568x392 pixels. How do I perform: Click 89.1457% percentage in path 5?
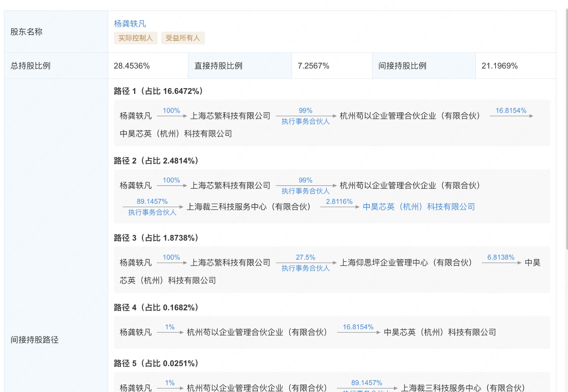tap(367, 383)
